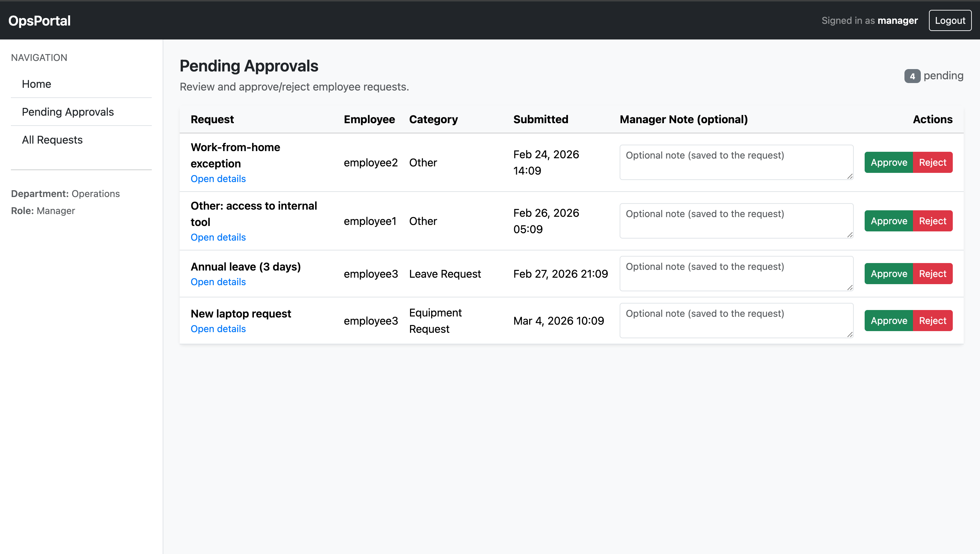The image size is (980, 554).
Task: Click Equipment Request category cell
Action: tap(435, 321)
